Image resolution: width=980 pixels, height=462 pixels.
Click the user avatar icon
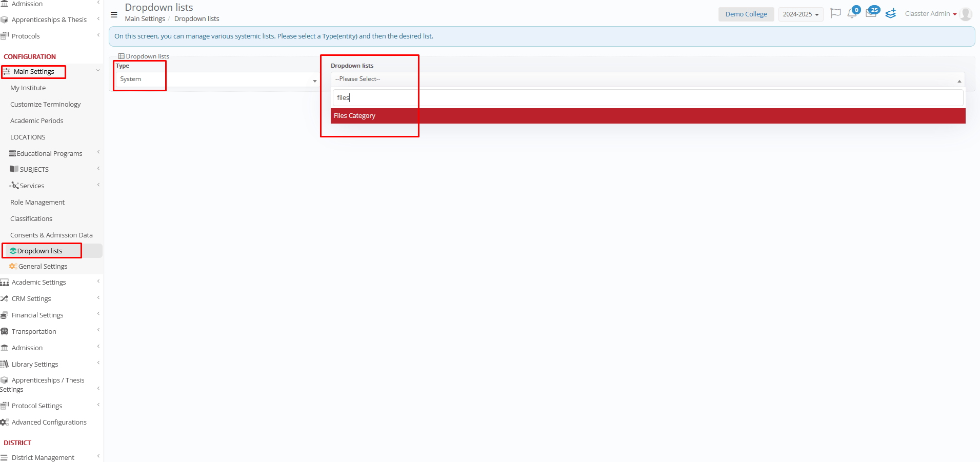966,14
